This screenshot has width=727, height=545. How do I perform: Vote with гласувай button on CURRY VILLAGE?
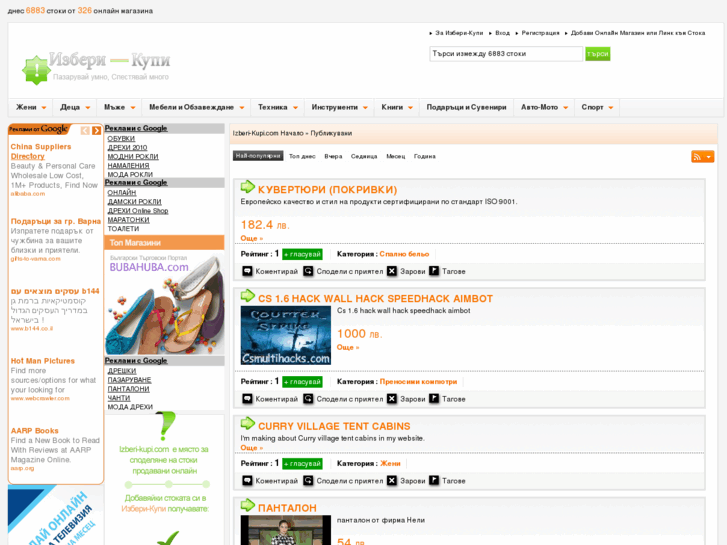coord(302,463)
